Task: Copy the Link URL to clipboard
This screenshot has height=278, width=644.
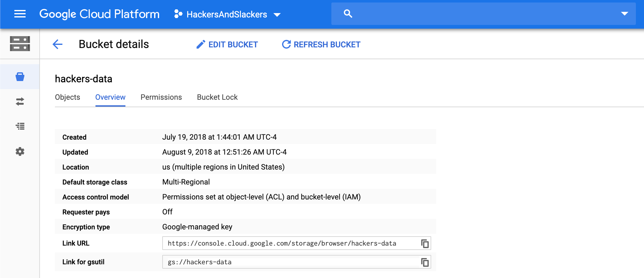Action: (x=425, y=243)
